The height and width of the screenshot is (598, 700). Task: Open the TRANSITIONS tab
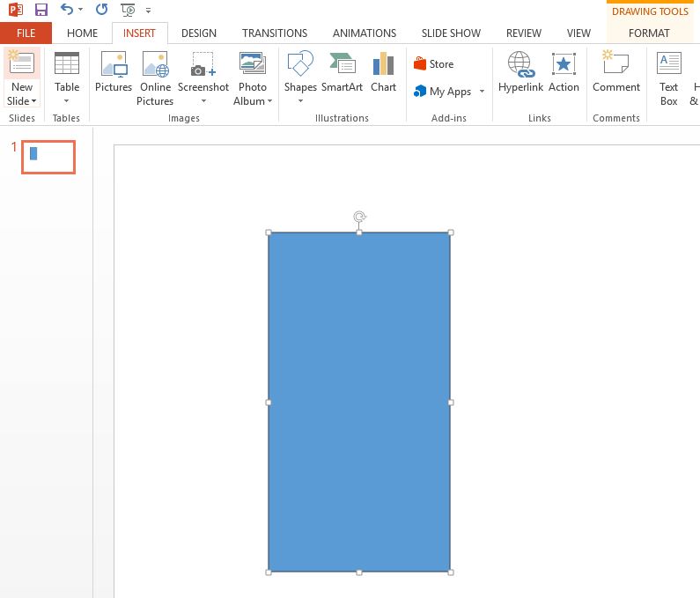pos(275,33)
